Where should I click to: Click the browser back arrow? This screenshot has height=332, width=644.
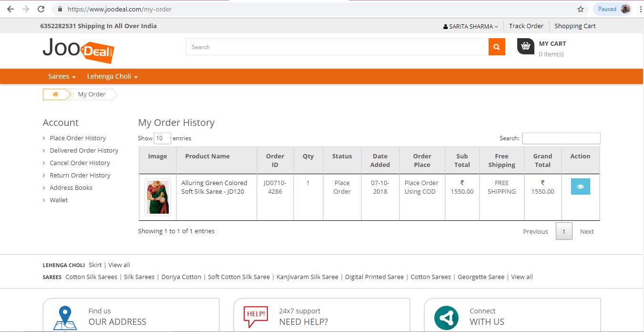point(10,9)
